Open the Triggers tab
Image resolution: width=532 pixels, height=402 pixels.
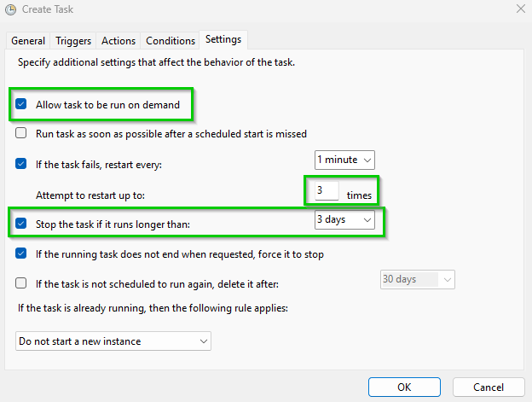[73, 41]
